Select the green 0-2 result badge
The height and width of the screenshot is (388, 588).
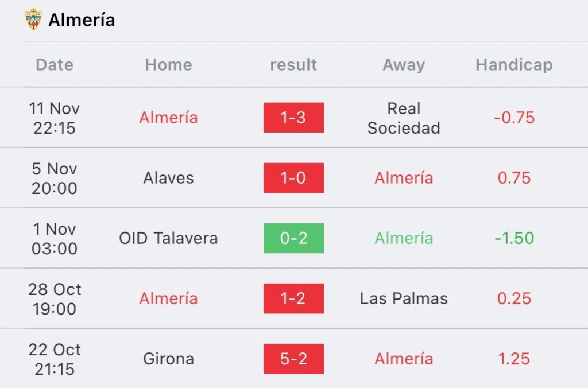click(x=293, y=238)
